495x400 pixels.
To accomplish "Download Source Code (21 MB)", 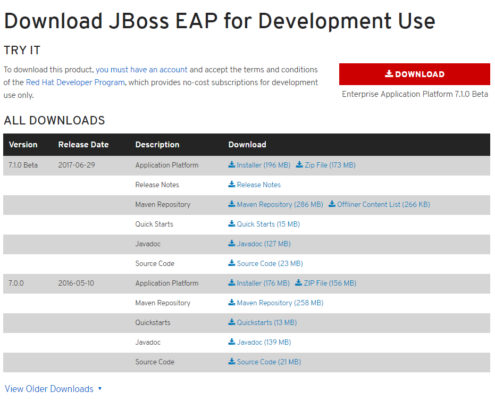I will point(264,362).
